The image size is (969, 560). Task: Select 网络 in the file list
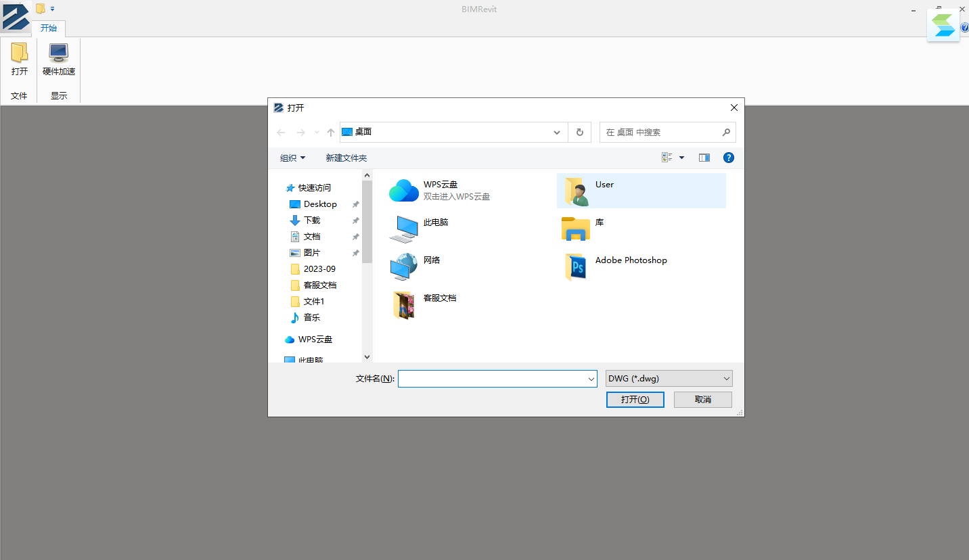point(471,266)
